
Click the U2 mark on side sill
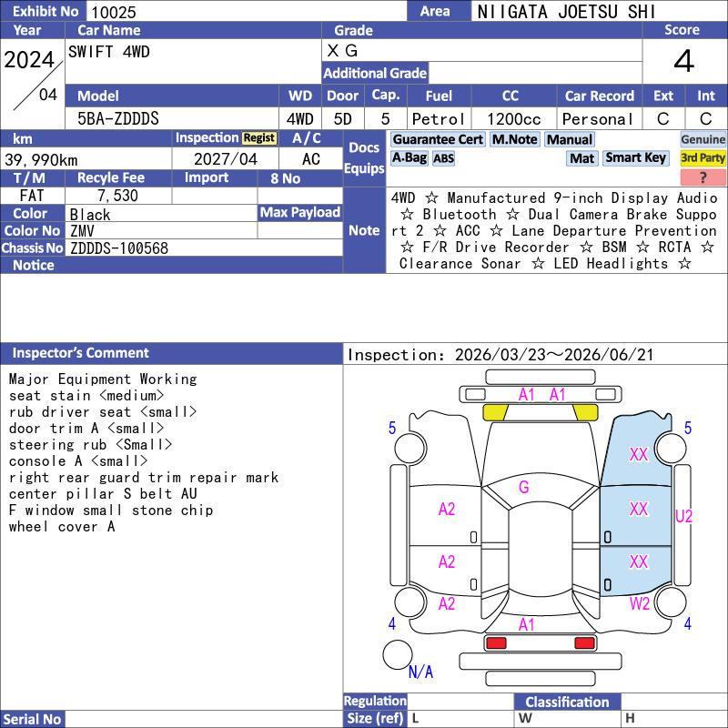pos(683,516)
